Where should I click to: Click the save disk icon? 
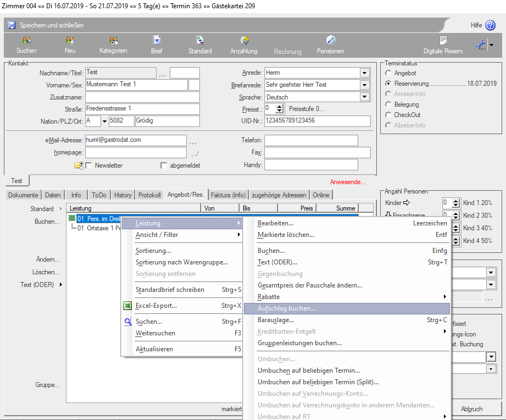point(12,25)
